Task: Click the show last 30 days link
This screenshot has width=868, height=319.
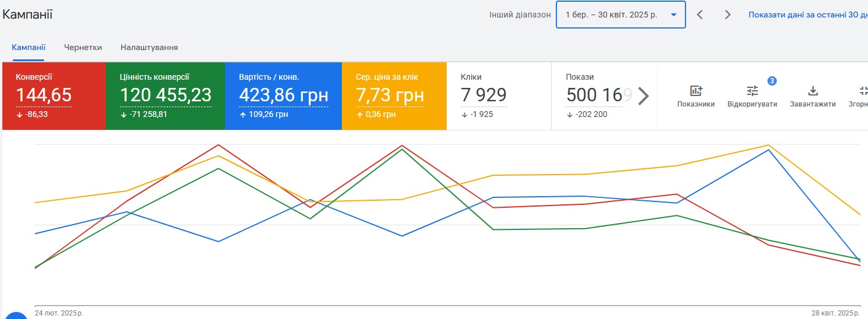Action: tap(808, 15)
